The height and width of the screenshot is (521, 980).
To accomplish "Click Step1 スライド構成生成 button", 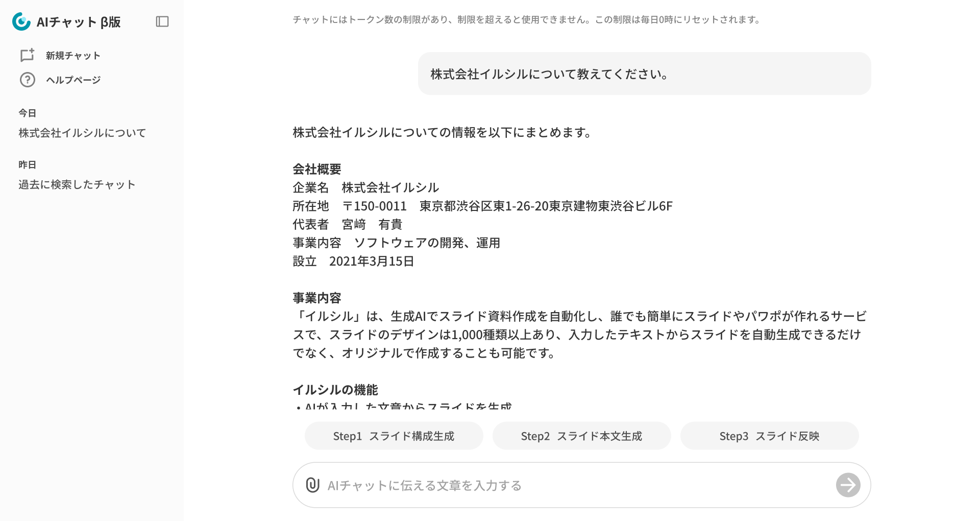I will coord(394,436).
